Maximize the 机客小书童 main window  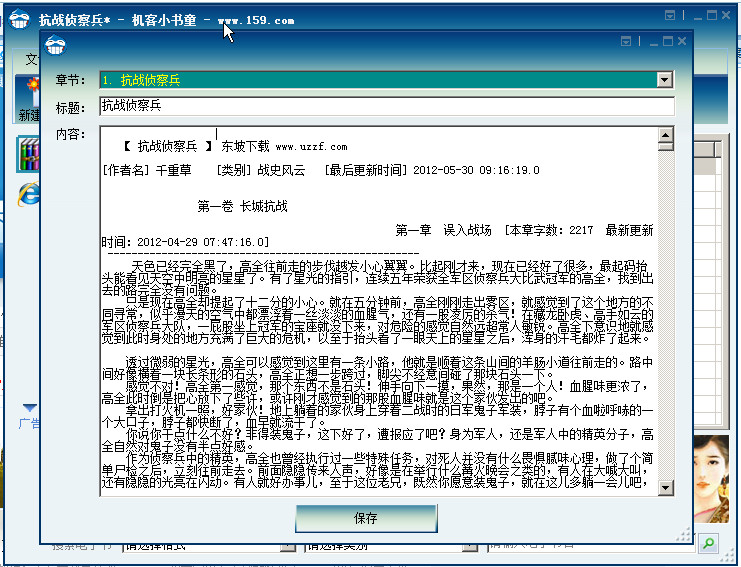point(712,16)
